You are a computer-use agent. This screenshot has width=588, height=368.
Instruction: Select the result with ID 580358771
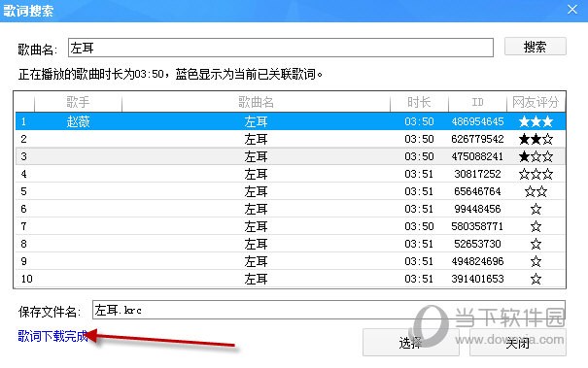point(291,226)
